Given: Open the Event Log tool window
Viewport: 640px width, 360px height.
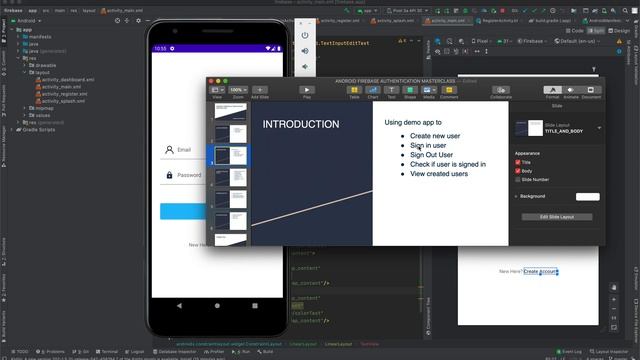Looking at the screenshot, I should pos(569,351).
